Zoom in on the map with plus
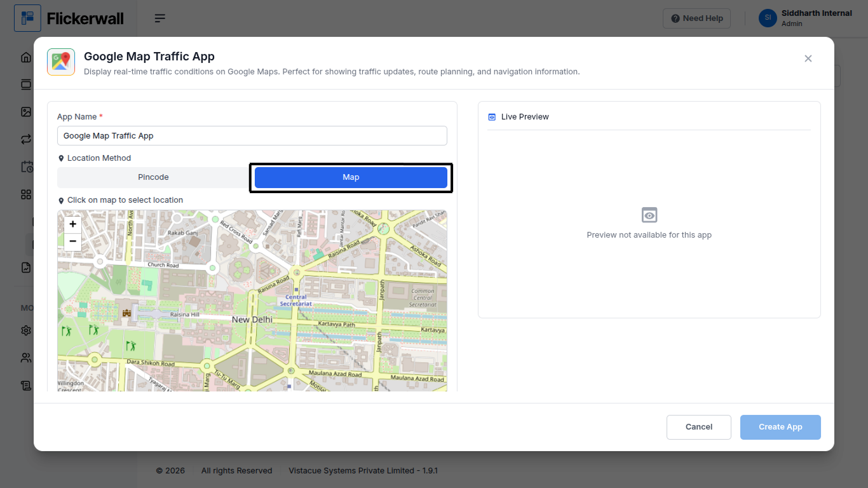This screenshot has width=868, height=488. [73, 224]
